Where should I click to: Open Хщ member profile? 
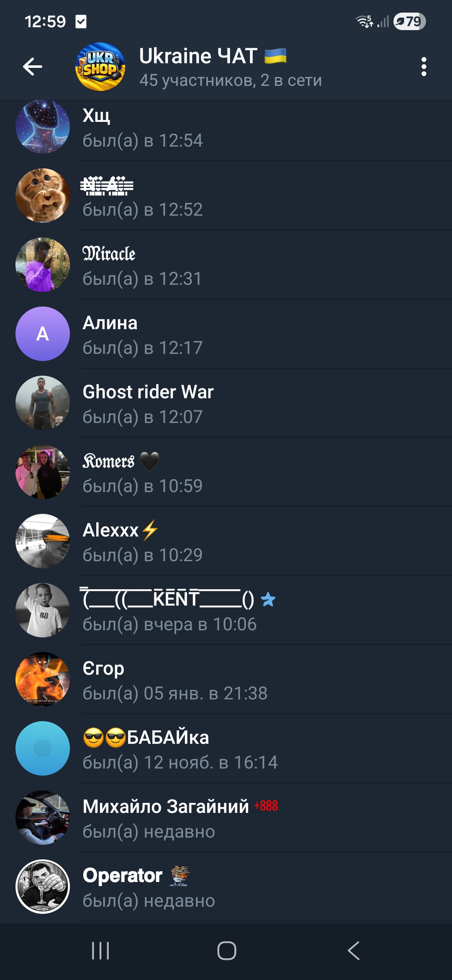click(226, 126)
